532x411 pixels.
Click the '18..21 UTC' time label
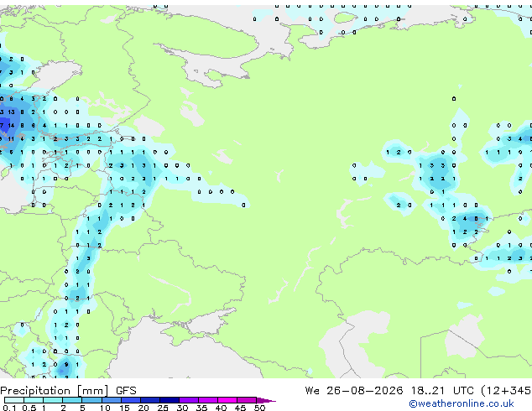(x=444, y=391)
